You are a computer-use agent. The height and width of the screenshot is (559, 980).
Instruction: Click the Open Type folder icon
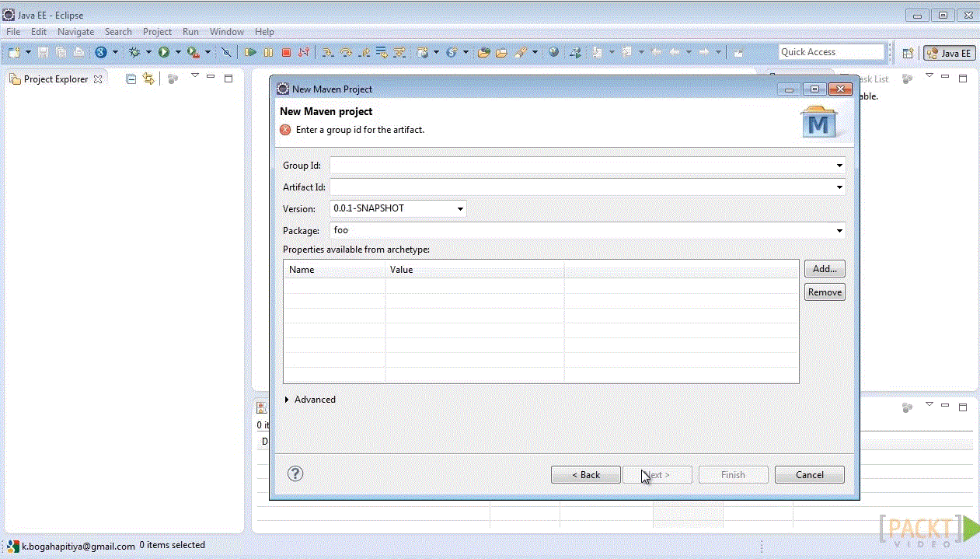click(483, 52)
